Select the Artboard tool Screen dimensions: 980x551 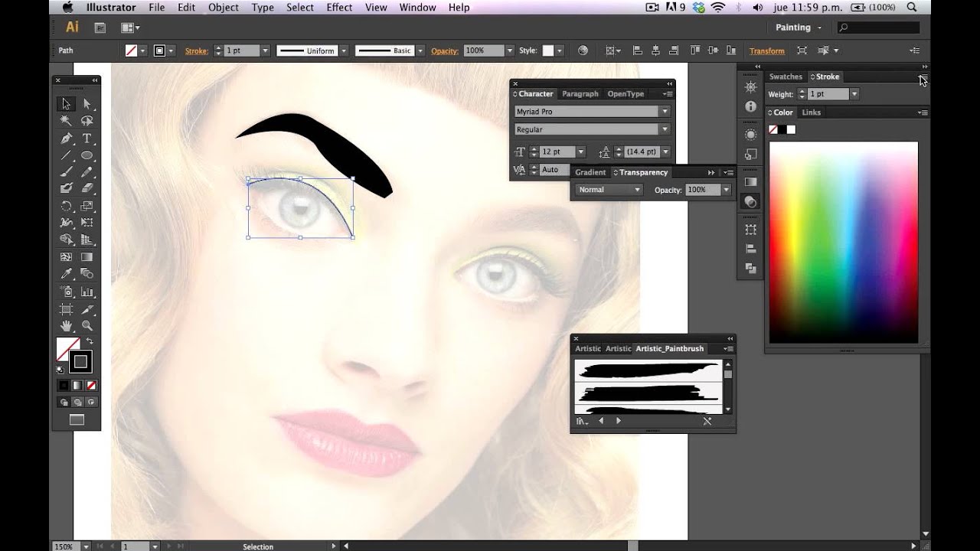click(66, 309)
